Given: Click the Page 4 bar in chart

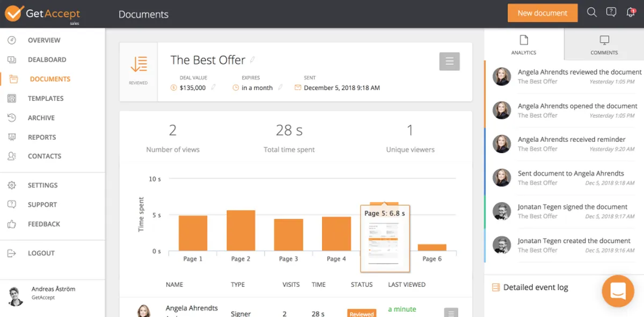Looking at the screenshot, I should click(336, 234).
